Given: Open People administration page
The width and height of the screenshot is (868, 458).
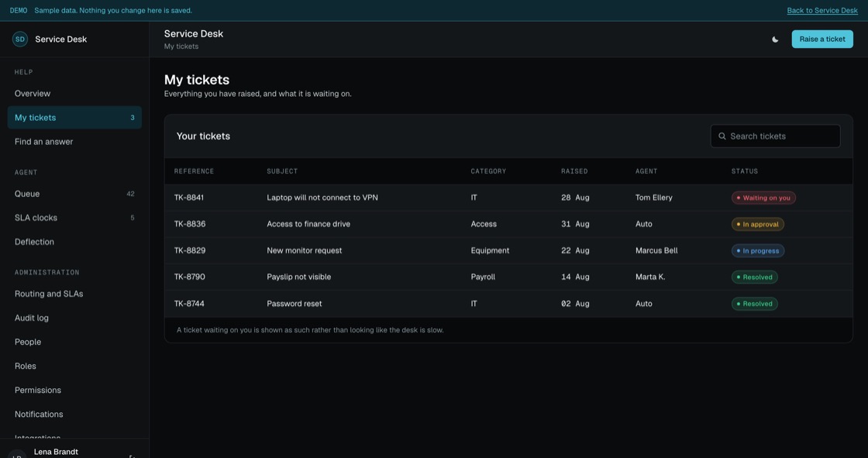Looking at the screenshot, I should coord(74,343).
